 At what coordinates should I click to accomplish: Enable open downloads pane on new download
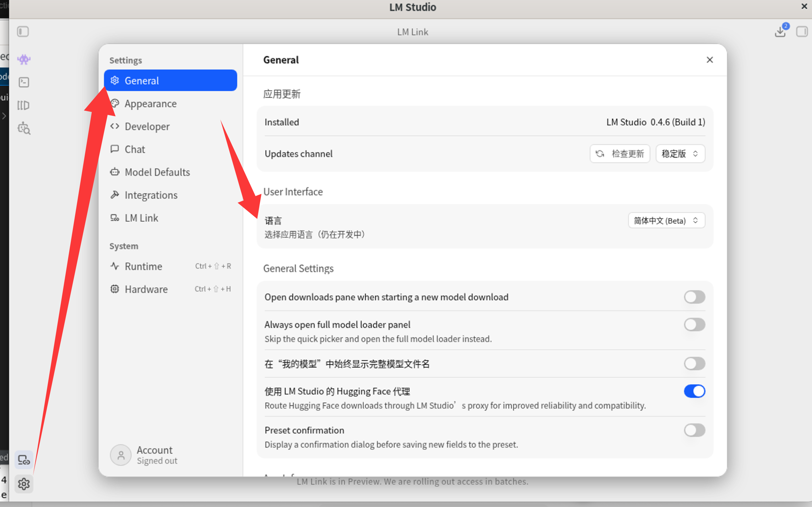click(694, 297)
